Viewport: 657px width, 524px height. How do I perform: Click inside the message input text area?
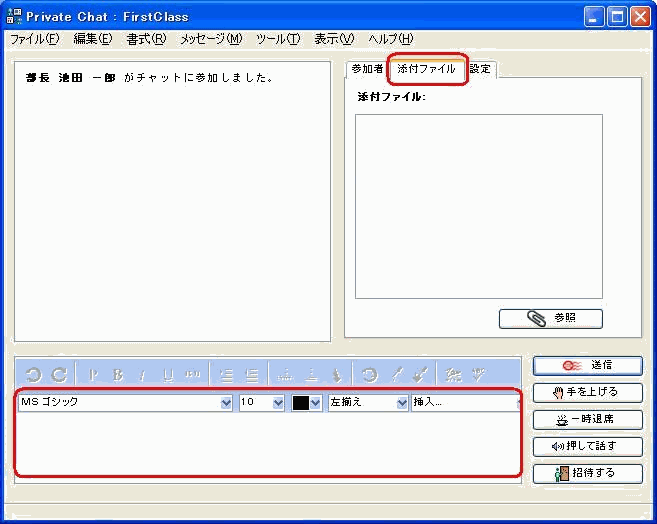click(x=267, y=443)
